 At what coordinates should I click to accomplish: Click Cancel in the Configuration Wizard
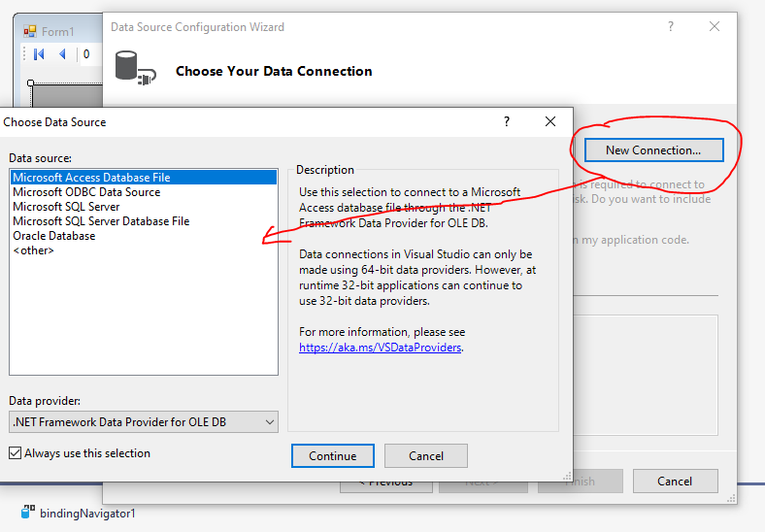click(x=676, y=482)
